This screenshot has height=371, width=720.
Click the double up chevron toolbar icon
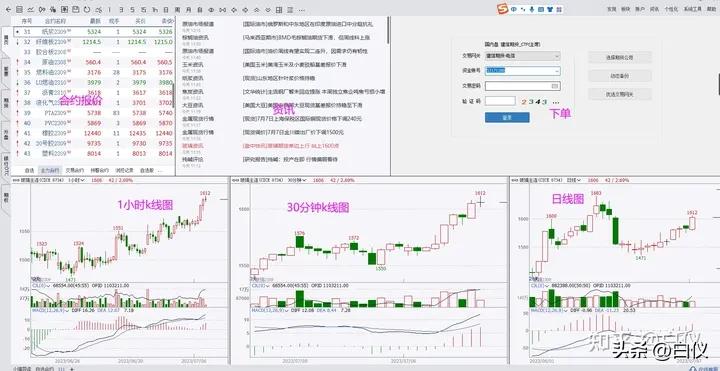click(x=257, y=10)
